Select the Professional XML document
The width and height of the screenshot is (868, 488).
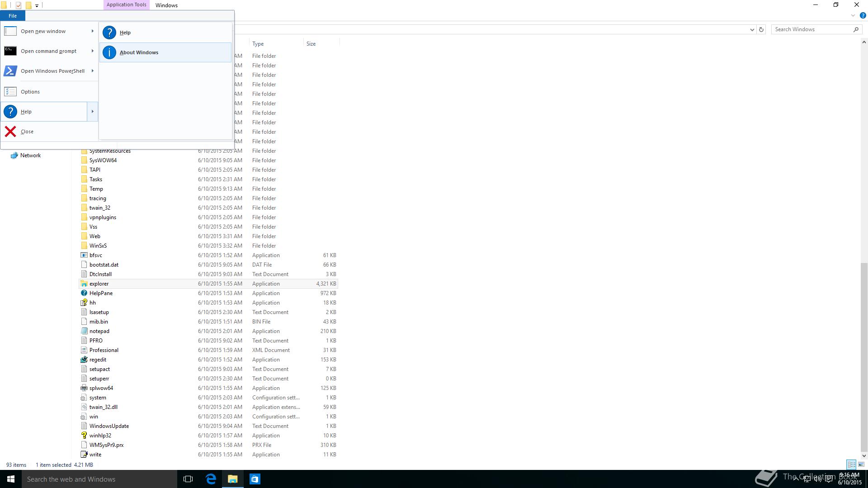pyautogui.click(x=104, y=350)
